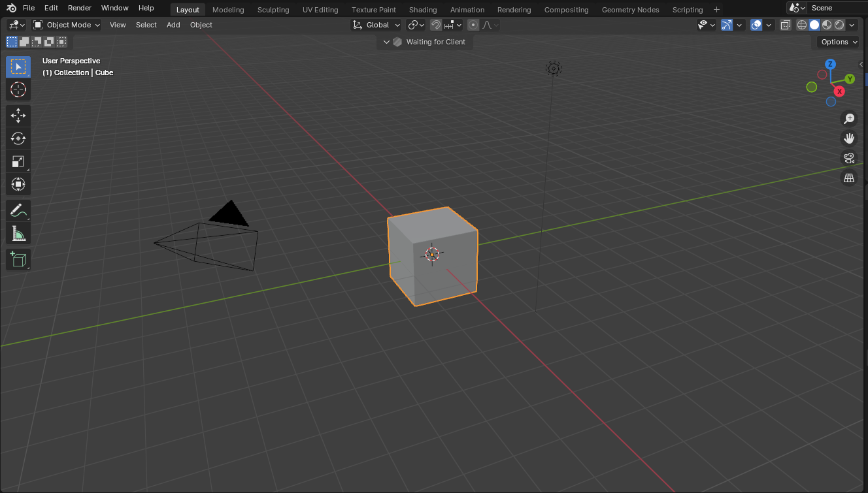Open the scene browse dropdown icon

point(797,8)
